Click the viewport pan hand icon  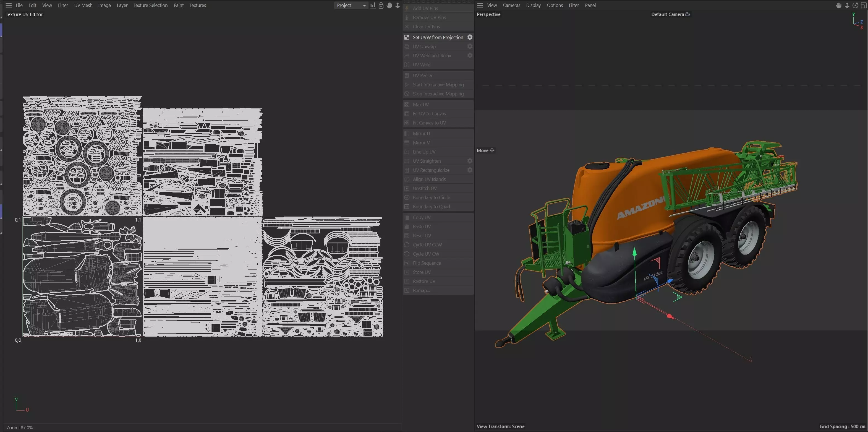839,6
